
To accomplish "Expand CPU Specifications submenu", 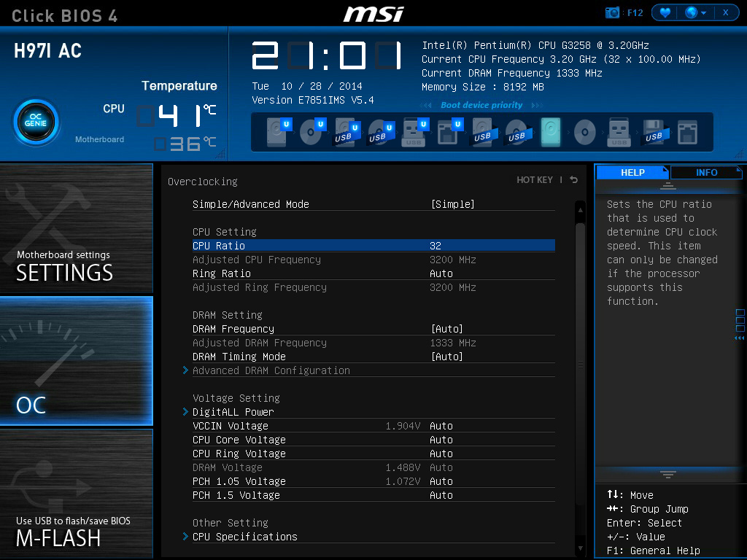I will [x=244, y=537].
